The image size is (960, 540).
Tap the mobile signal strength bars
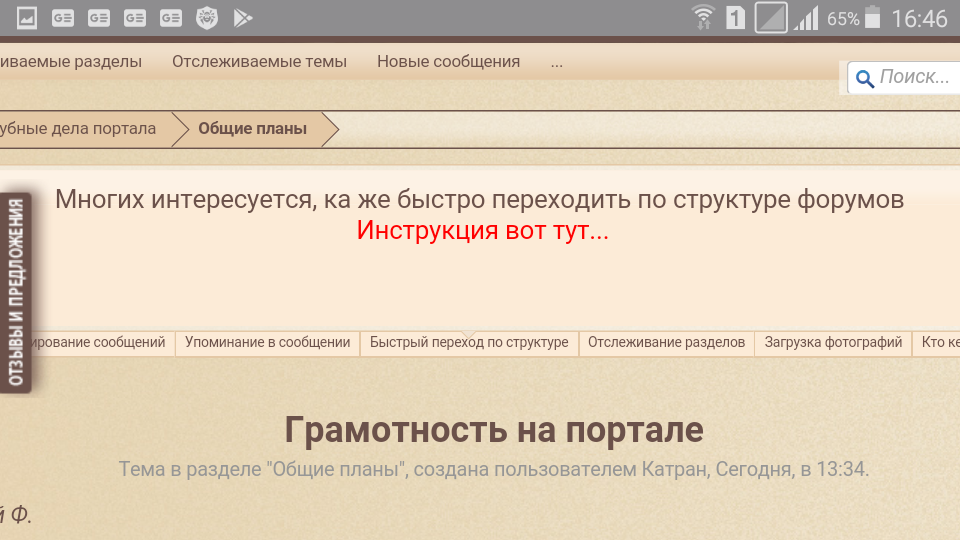point(805,17)
